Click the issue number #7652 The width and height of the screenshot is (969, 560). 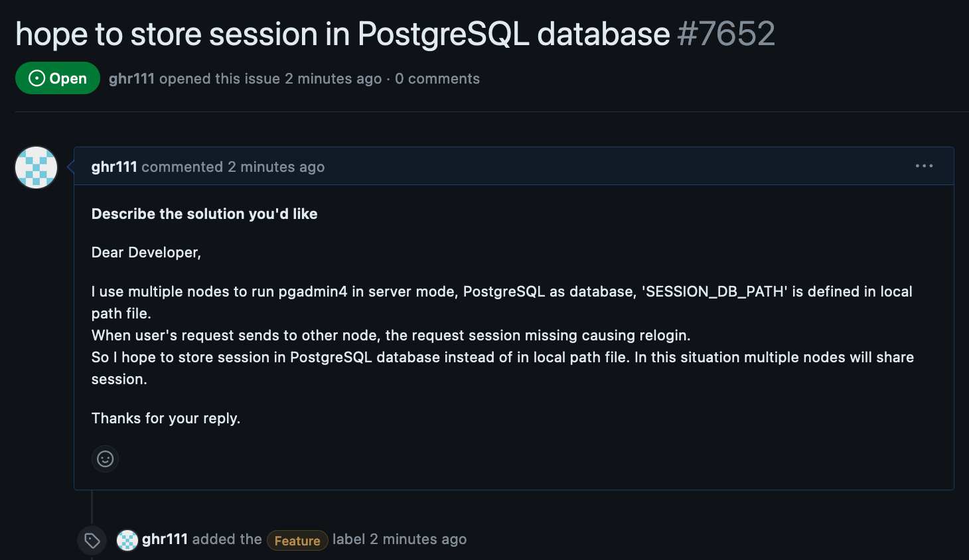[x=726, y=34]
